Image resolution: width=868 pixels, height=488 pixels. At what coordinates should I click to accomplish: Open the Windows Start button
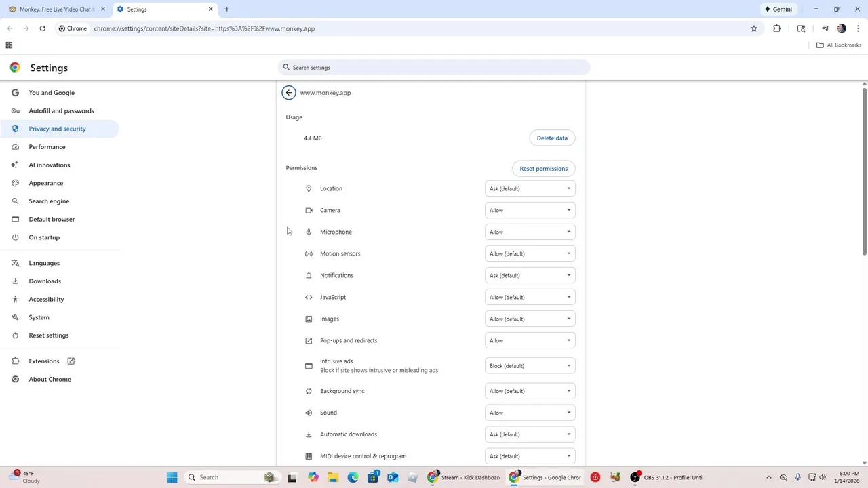pyautogui.click(x=172, y=477)
